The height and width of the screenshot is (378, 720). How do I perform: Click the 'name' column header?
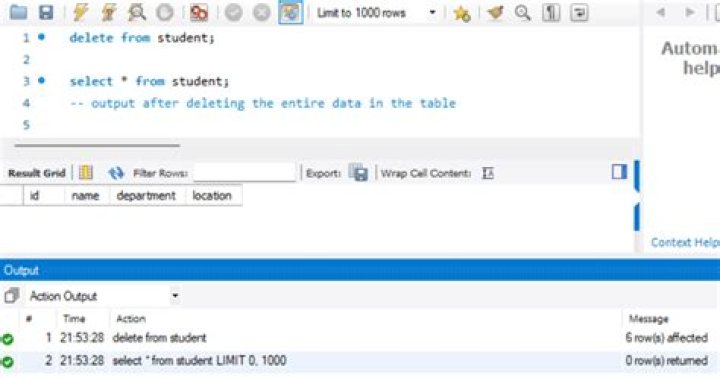point(87,196)
